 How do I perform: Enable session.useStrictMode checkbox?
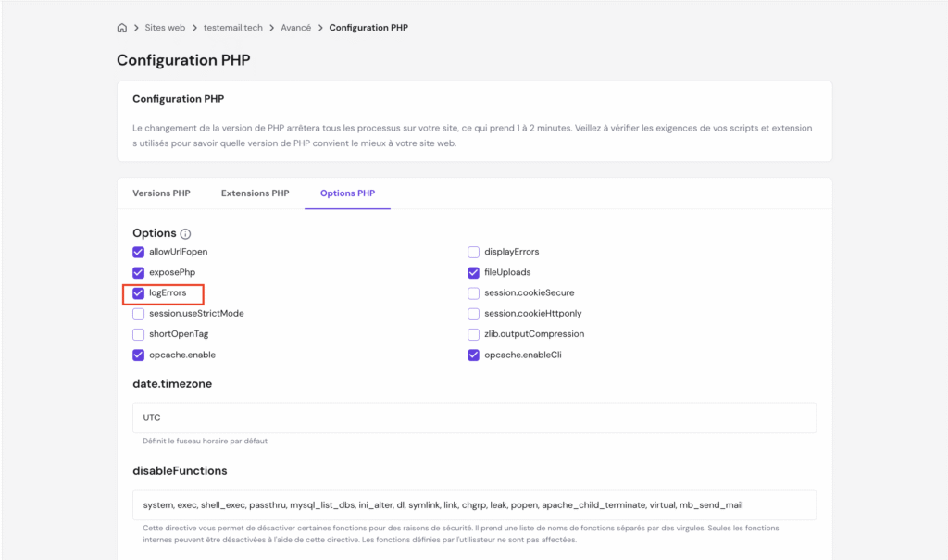pyautogui.click(x=139, y=314)
